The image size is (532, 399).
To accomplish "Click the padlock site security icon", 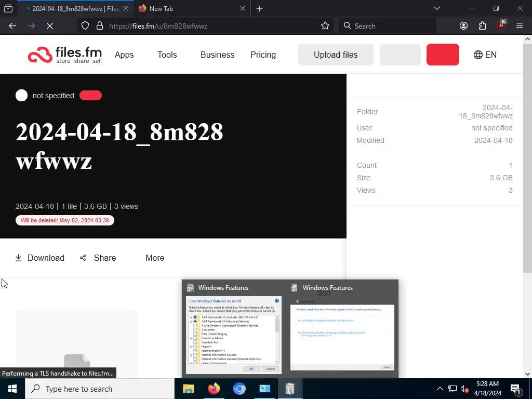I will click(x=100, y=26).
